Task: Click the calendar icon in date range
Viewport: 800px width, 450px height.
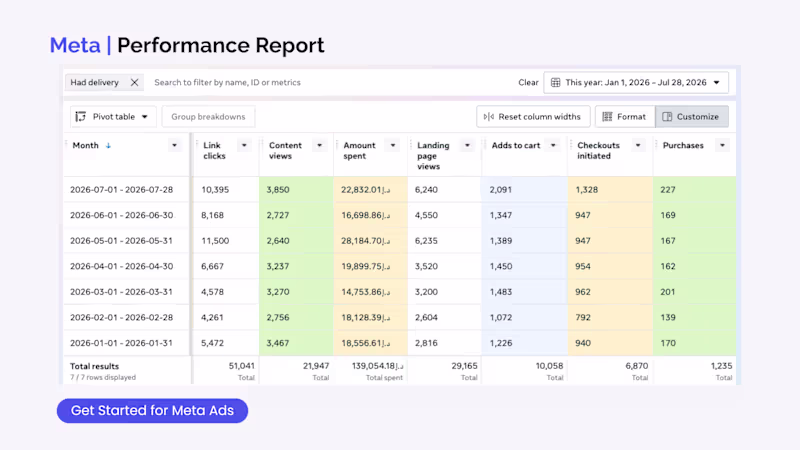Action: point(556,82)
